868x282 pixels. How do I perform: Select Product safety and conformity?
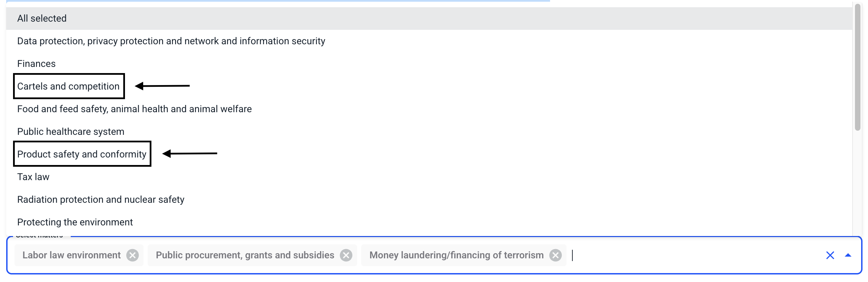(x=82, y=154)
